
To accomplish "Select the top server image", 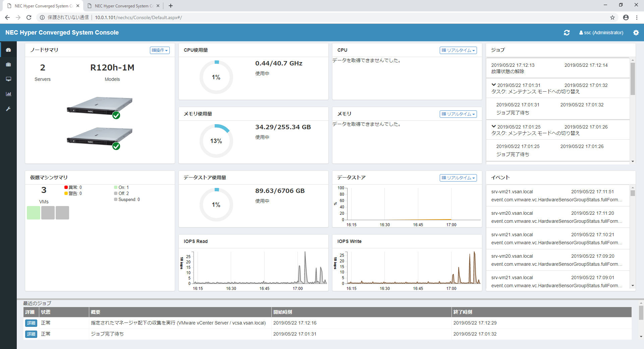I will click(x=100, y=106).
